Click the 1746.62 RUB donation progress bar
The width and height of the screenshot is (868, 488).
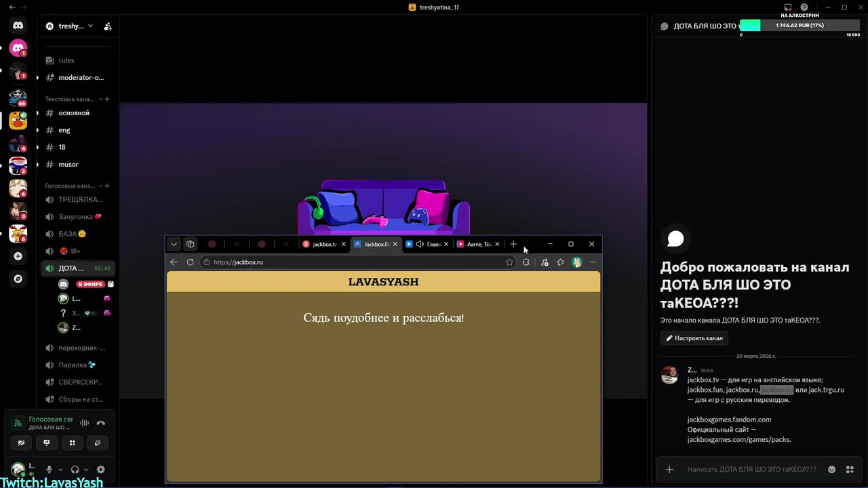click(x=800, y=25)
